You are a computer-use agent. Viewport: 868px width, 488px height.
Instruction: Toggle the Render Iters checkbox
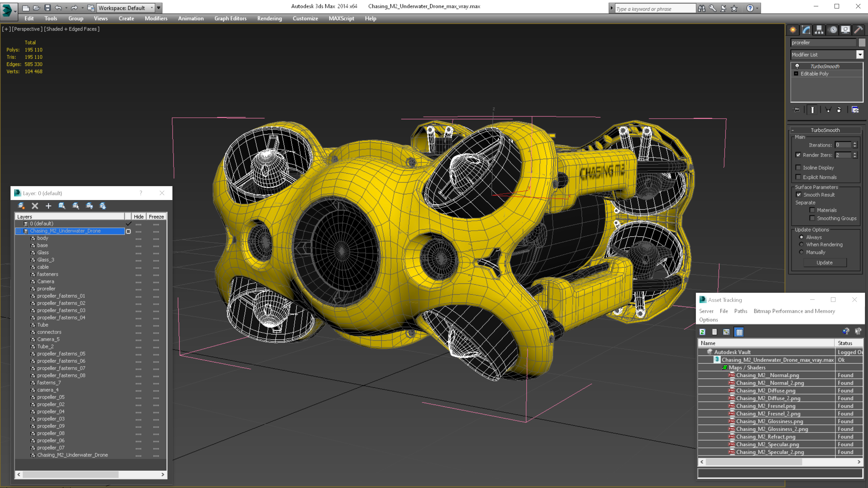click(x=798, y=155)
